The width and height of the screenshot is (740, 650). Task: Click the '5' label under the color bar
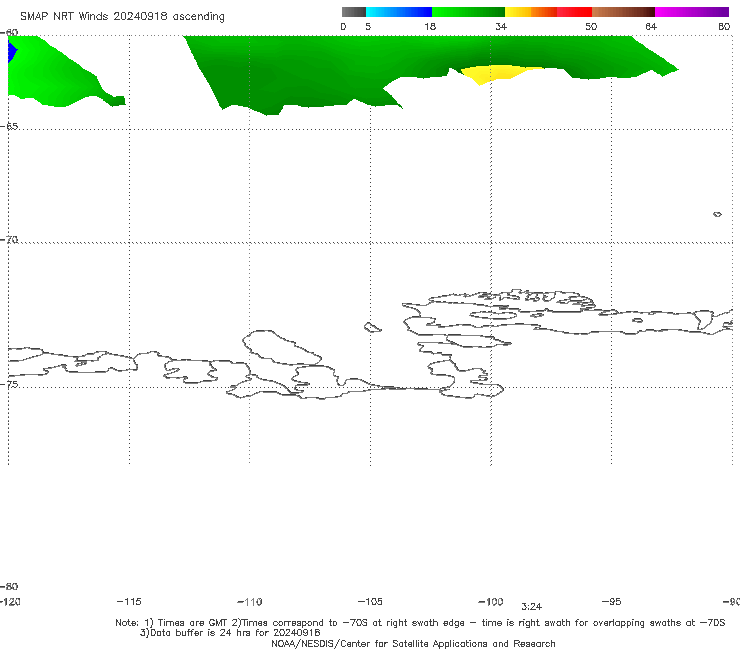[368, 26]
